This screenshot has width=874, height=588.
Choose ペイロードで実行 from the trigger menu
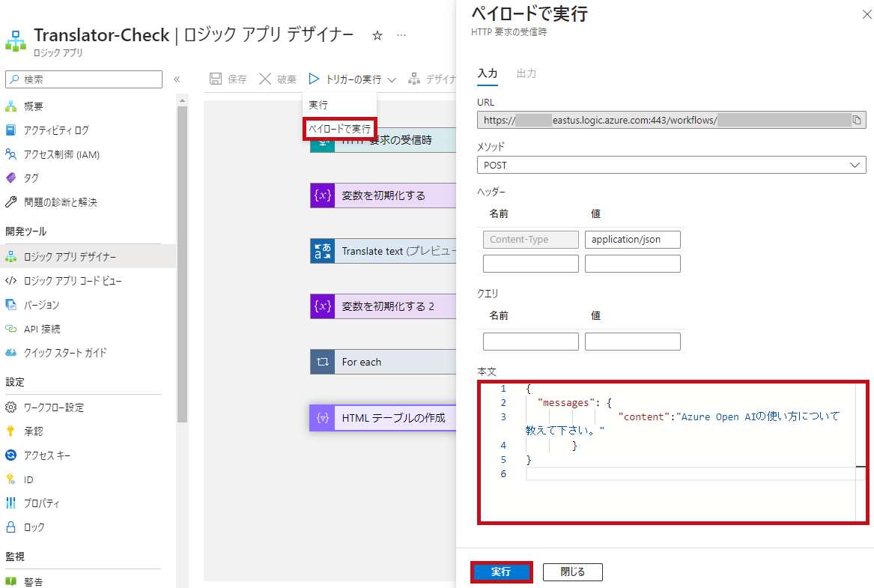point(339,129)
